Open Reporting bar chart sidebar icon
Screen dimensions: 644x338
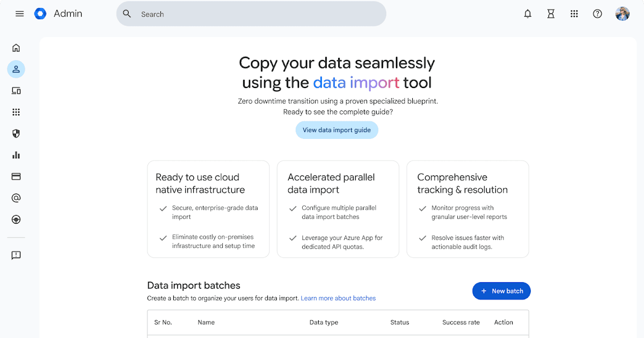tap(16, 155)
